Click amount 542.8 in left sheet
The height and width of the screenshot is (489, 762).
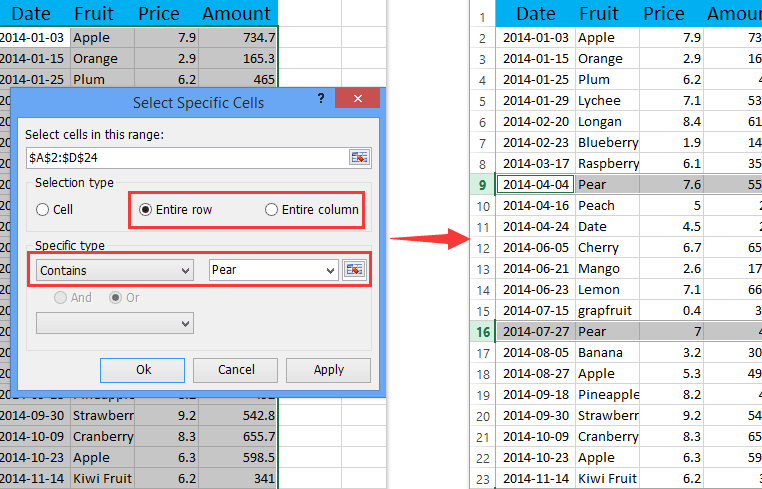coord(238,416)
